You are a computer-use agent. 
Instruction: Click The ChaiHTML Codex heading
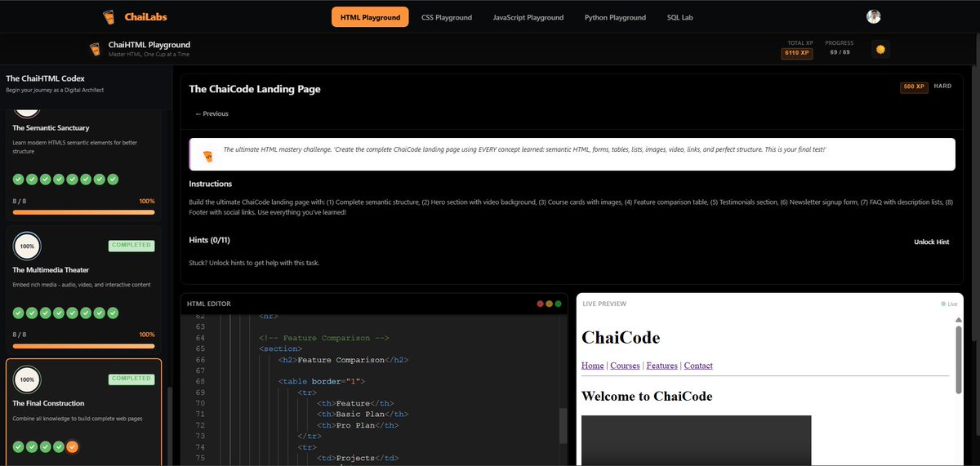click(45, 78)
